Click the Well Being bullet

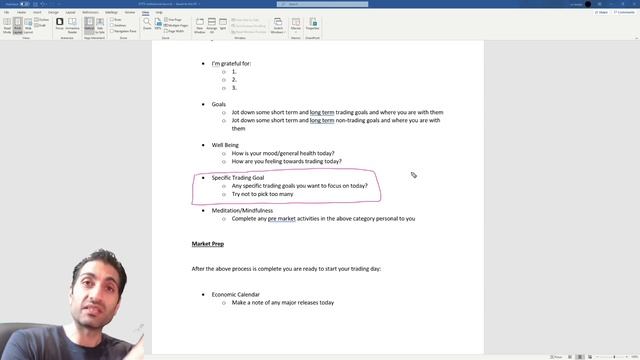(x=225, y=145)
